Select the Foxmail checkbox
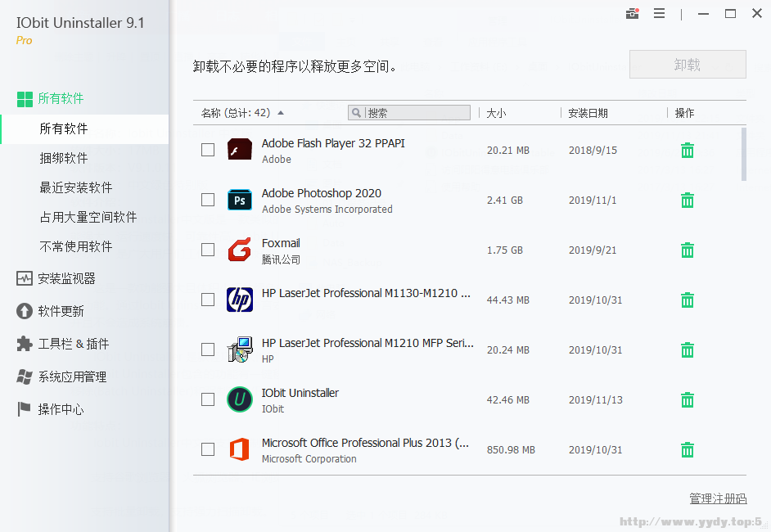The height and width of the screenshot is (532, 771). 208,250
